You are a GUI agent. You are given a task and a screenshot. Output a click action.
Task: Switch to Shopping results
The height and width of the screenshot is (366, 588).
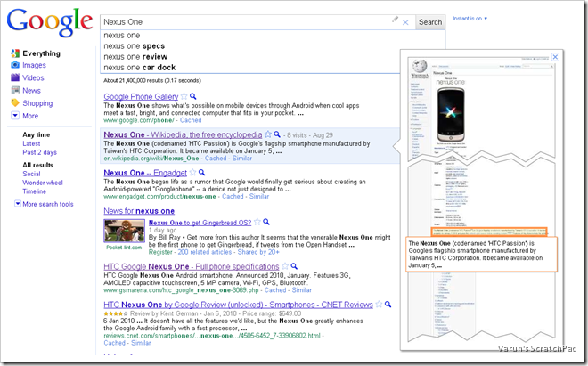37,103
